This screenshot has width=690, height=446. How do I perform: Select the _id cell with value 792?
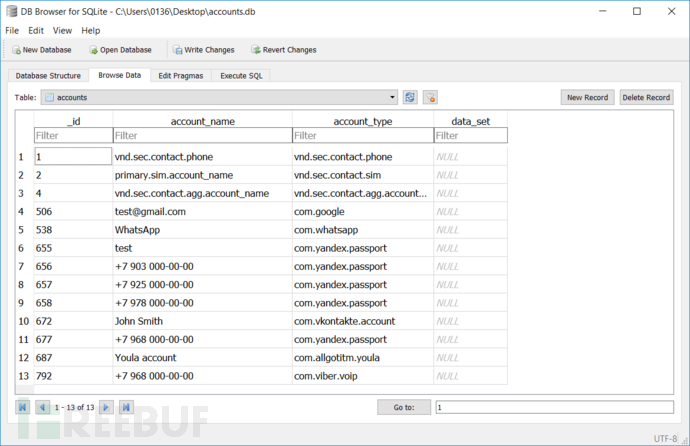tap(73, 376)
